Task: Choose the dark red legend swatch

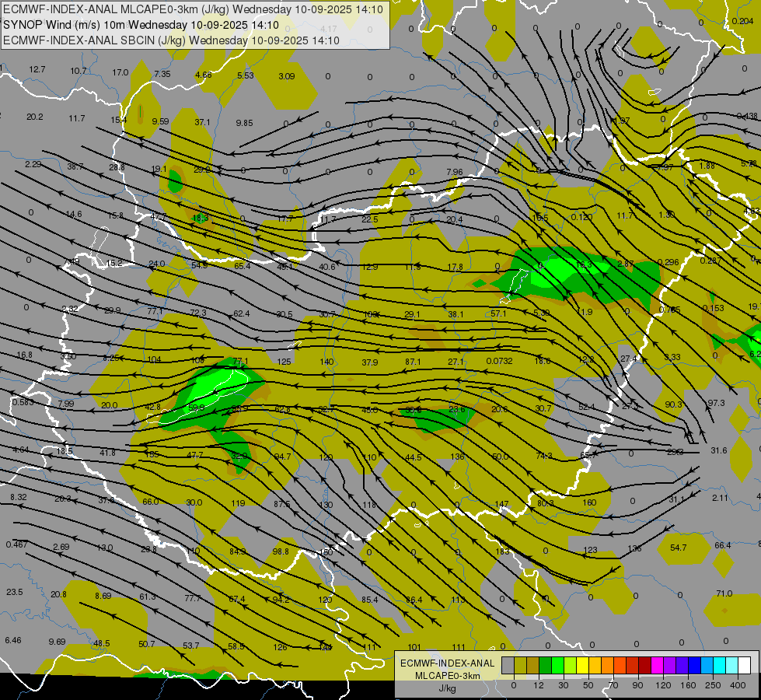Action: [645, 665]
